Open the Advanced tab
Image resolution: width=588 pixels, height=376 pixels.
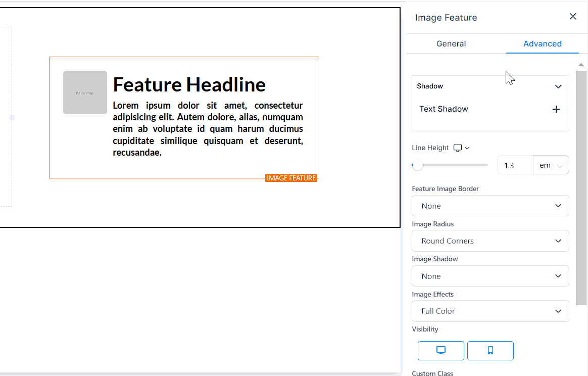click(542, 44)
